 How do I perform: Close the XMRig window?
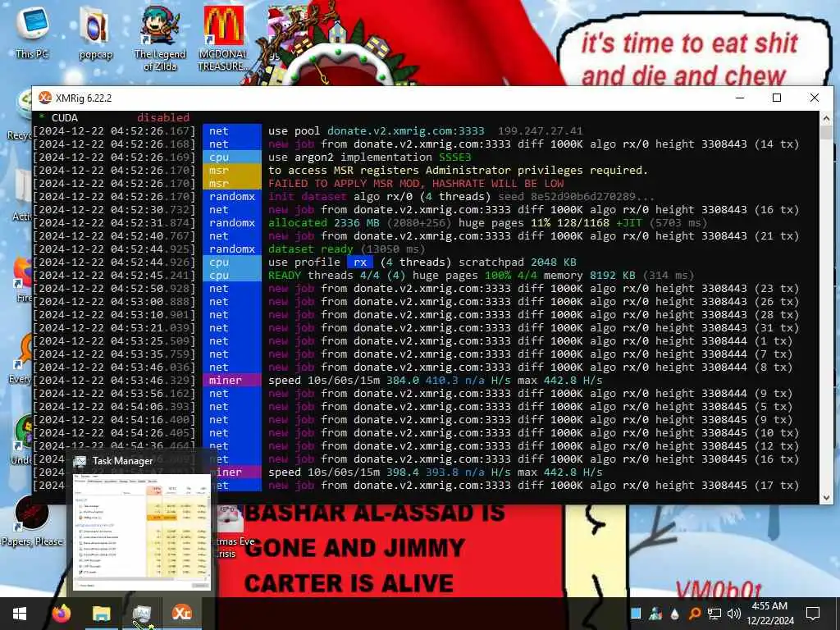[x=815, y=98]
